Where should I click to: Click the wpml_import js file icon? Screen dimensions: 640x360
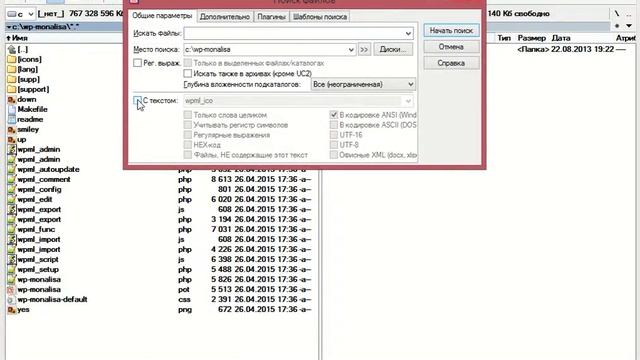click(x=12, y=240)
